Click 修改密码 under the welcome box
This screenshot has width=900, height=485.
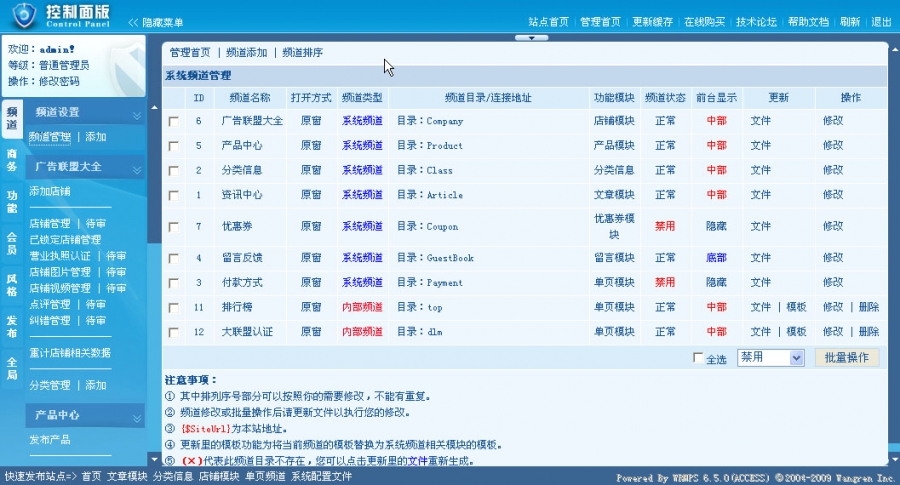59,82
